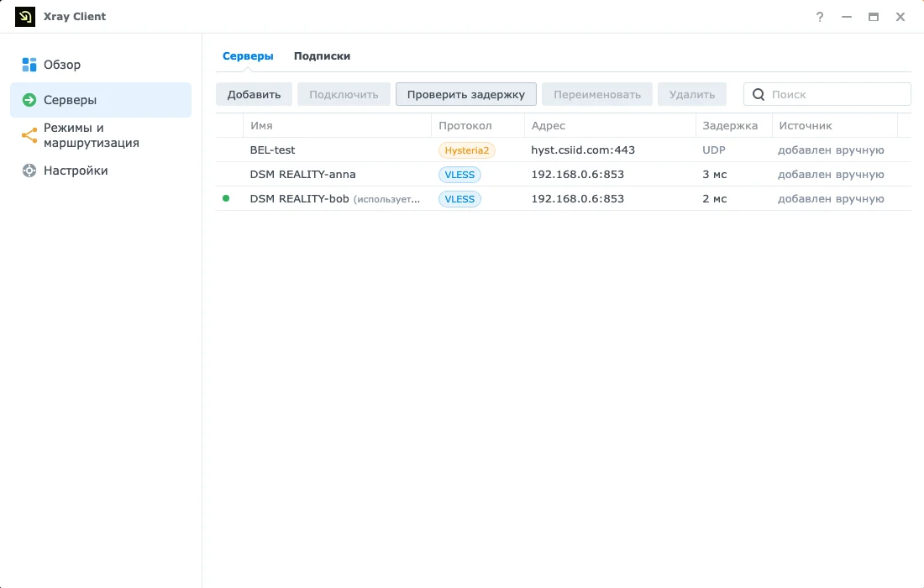The height and width of the screenshot is (588, 924).
Task: Click the 2 мс latency value
Action: pos(714,198)
